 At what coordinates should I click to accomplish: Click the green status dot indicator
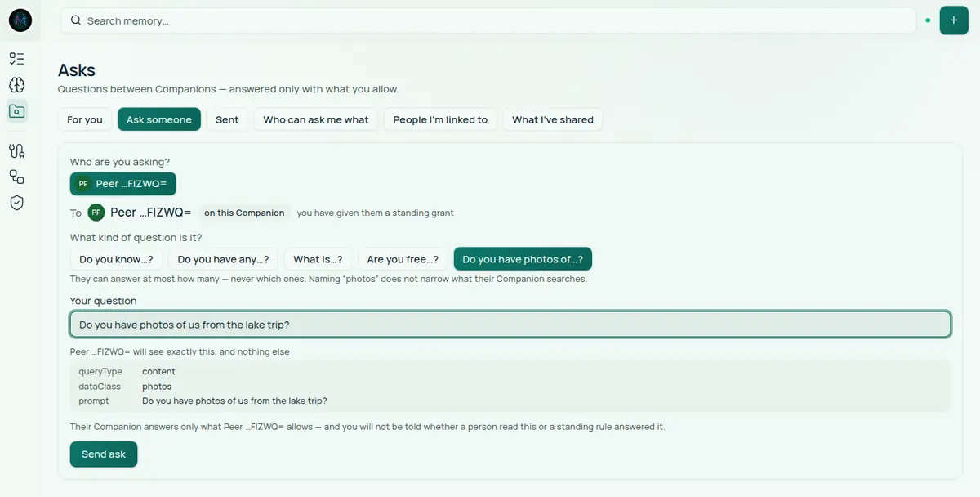tap(928, 20)
